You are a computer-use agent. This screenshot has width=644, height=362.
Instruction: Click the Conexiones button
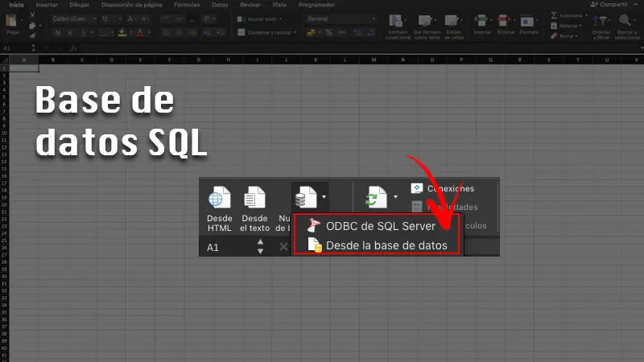tap(443, 188)
